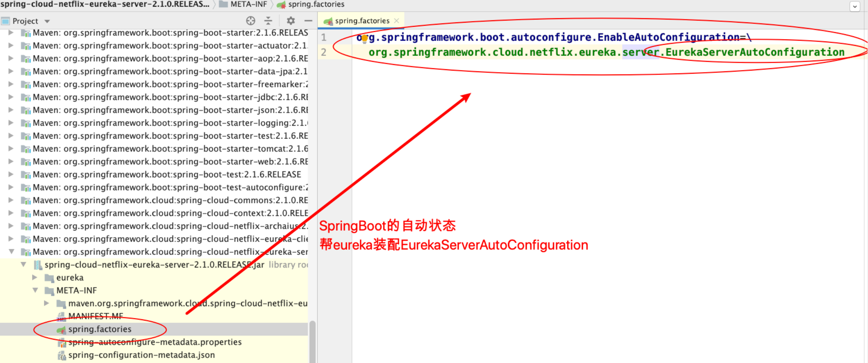Expand spring-boot-starter-web Maven library
The width and height of the screenshot is (868, 363).
click(11, 162)
